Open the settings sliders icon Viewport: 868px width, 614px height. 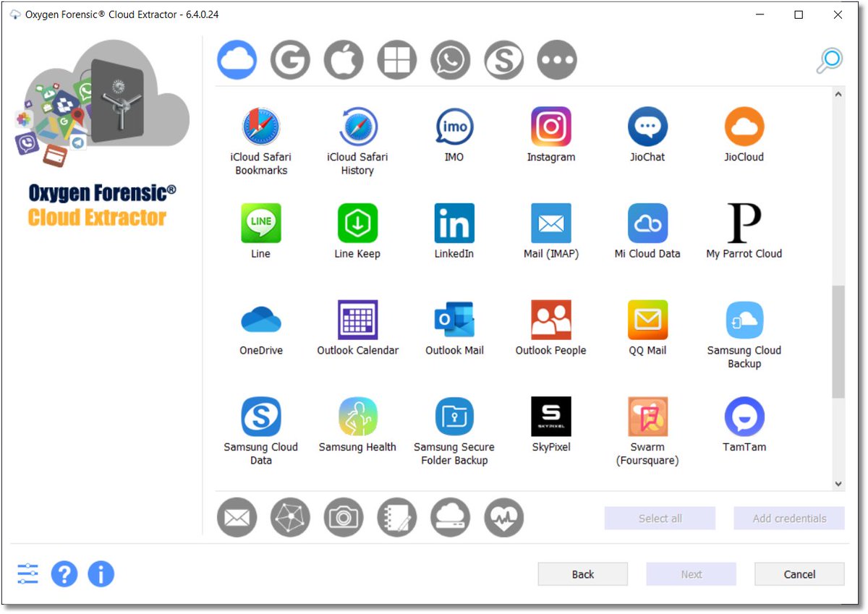tap(27, 574)
